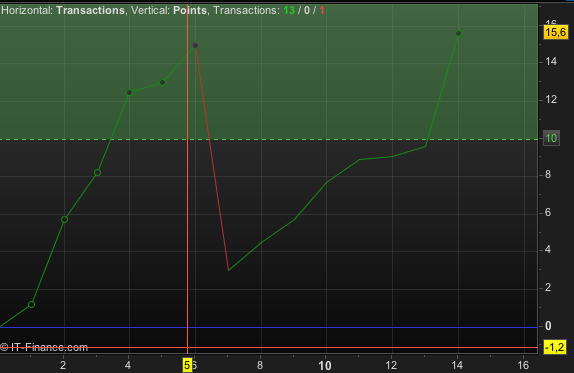Click the data point at transaction 5
Image resolution: width=574 pixels, height=373 pixels.
(x=163, y=82)
